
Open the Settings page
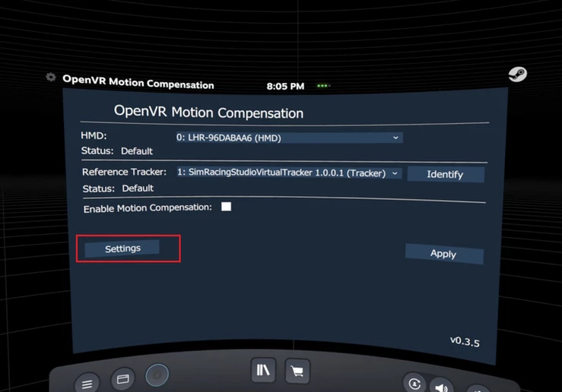coord(122,248)
